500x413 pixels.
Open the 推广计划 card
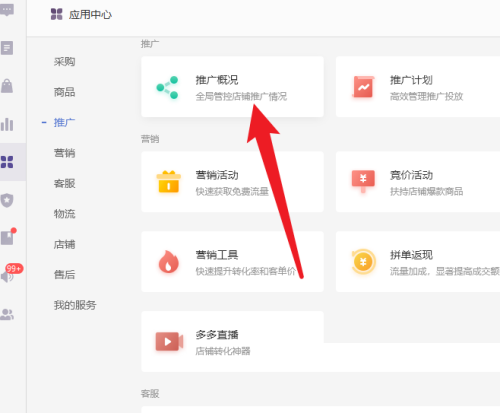coord(418,87)
